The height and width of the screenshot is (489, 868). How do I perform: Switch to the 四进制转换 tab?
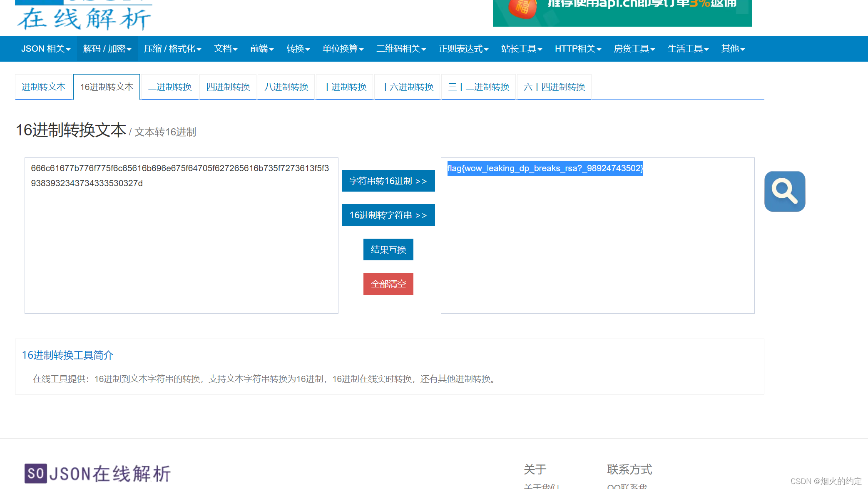[228, 87]
